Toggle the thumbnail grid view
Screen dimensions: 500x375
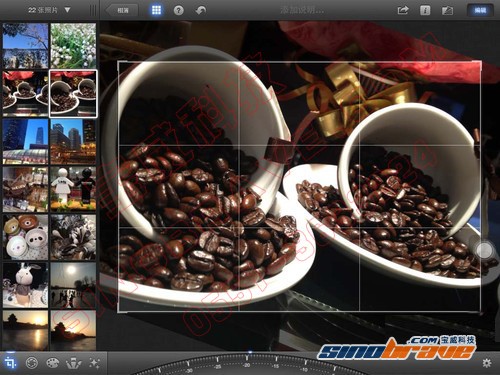click(x=156, y=10)
